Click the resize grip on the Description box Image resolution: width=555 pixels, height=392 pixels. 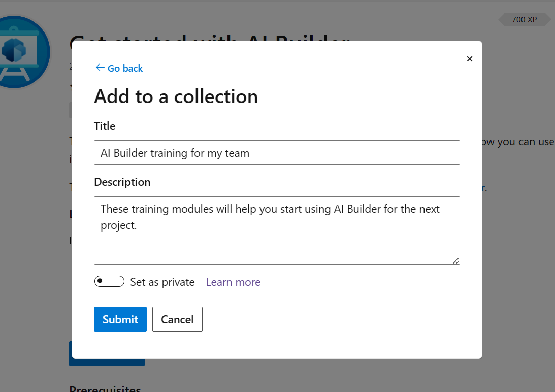(x=456, y=260)
